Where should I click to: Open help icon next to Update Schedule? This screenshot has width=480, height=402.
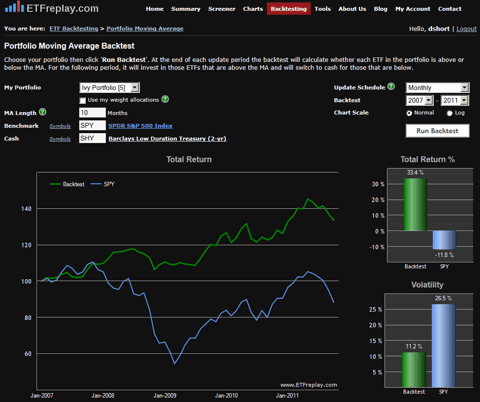coord(391,87)
